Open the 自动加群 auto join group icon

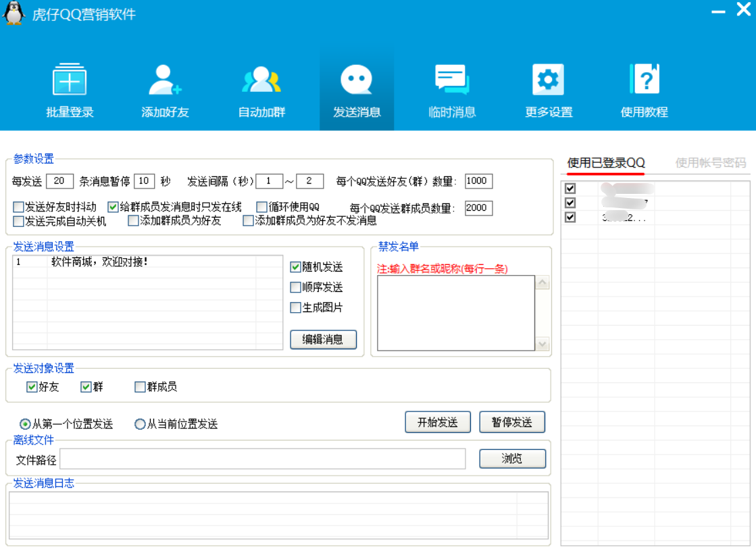pyautogui.click(x=261, y=80)
